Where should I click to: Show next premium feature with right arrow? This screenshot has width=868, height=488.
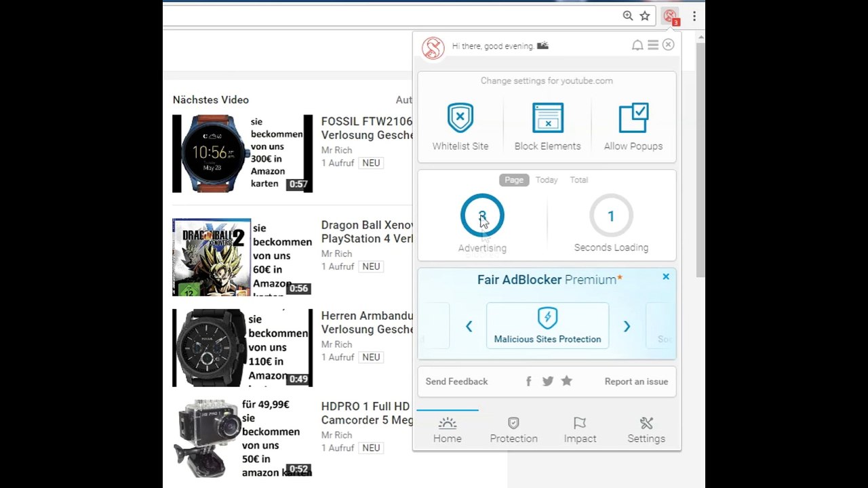pyautogui.click(x=627, y=327)
